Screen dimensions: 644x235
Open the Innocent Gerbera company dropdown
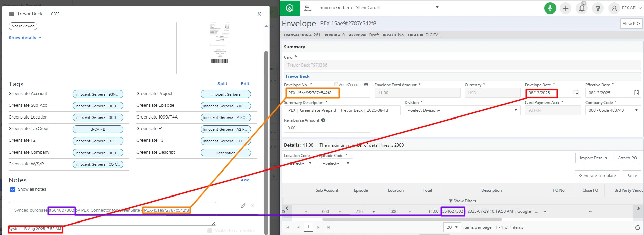378,8
